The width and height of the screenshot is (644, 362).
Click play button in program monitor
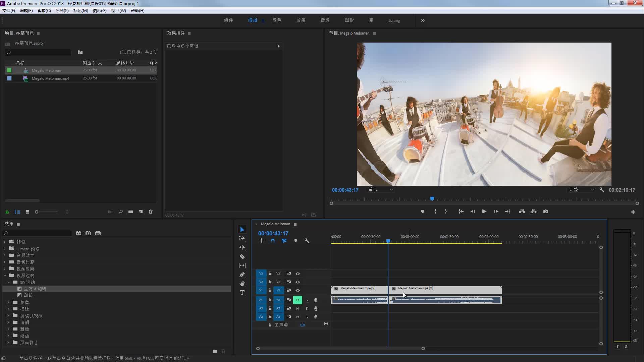(x=484, y=211)
